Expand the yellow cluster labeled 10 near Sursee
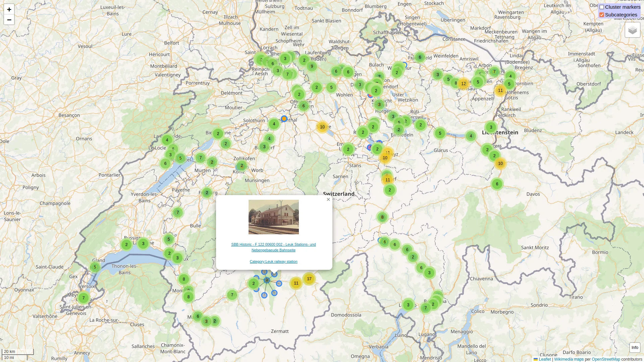This screenshot has height=362, width=644. pyautogui.click(x=322, y=127)
